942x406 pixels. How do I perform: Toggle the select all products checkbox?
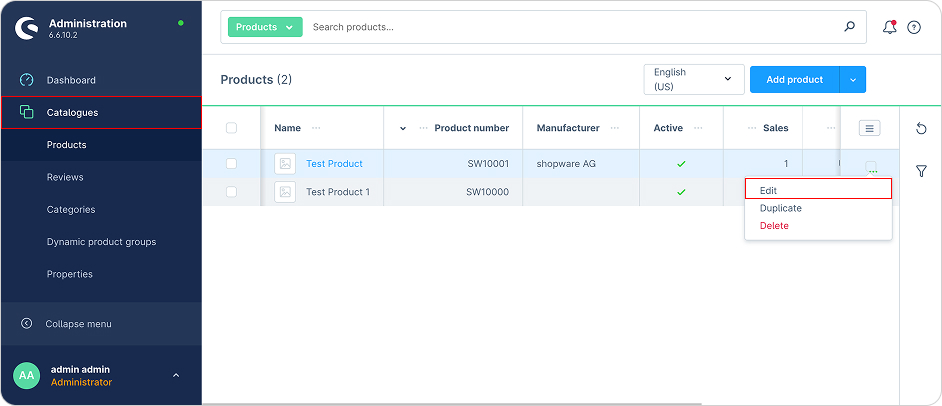coord(232,128)
